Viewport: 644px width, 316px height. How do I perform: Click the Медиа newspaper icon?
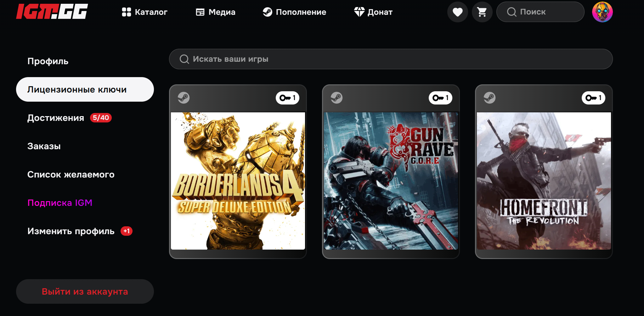(x=200, y=12)
